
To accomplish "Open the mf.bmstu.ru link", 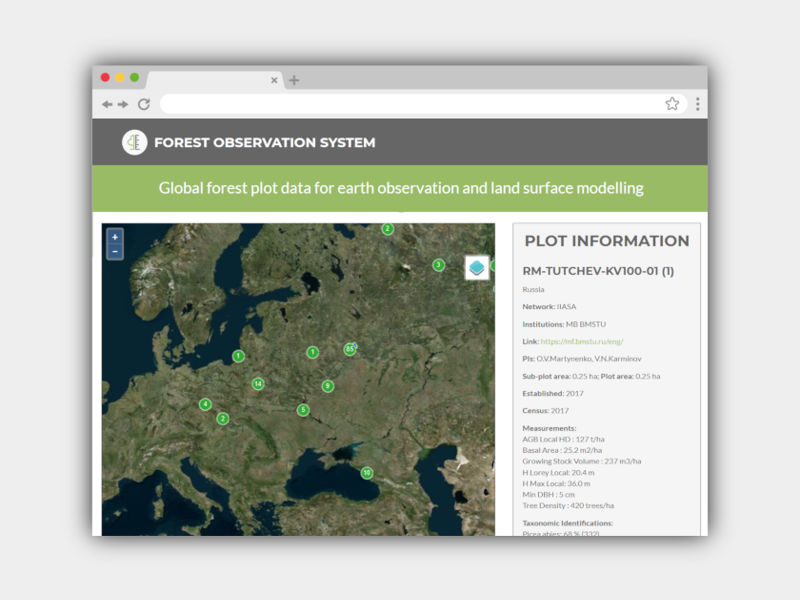I will (582, 341).
